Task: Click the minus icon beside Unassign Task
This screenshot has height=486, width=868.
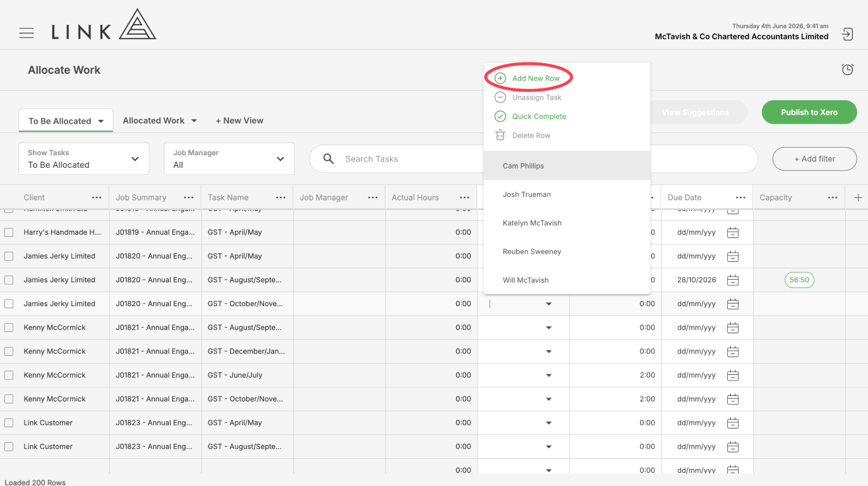Action: 500,97
